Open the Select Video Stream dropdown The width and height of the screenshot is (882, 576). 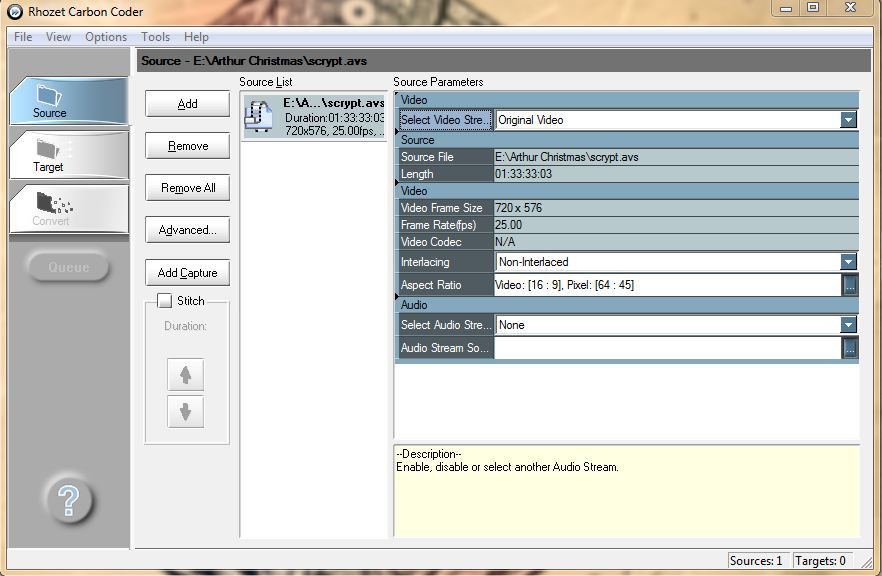tap(848, 120)
